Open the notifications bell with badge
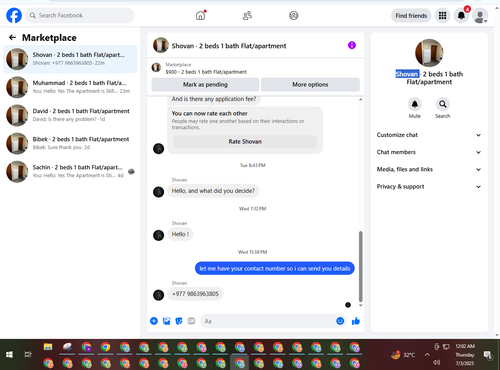Viewport: 500px width, 370px height. (x=461, y=16)
